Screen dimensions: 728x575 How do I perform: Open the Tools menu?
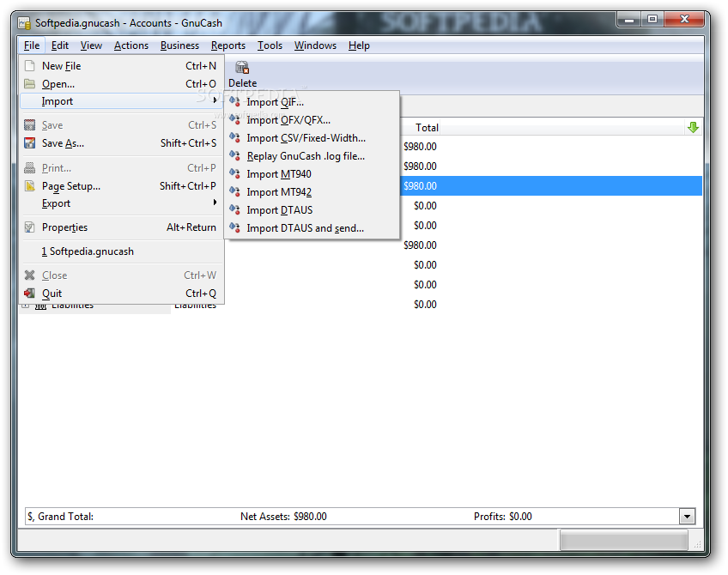(270, 45)
